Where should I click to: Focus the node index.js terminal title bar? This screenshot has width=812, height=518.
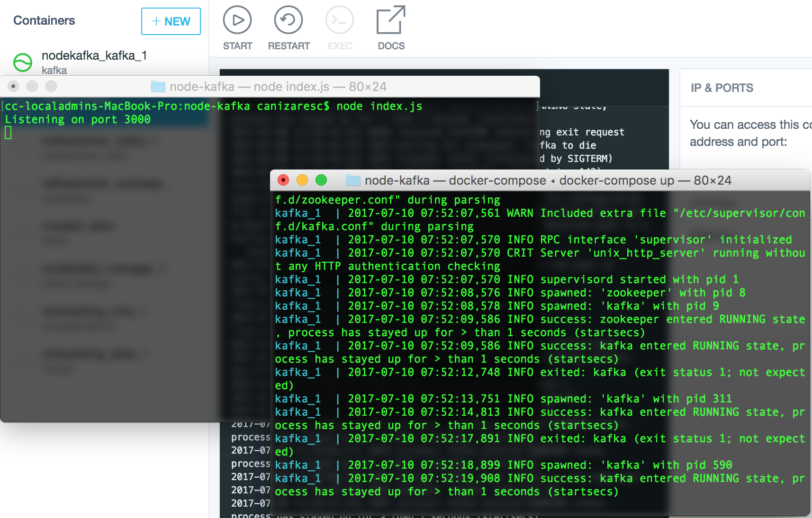click(x=270, y=86)
